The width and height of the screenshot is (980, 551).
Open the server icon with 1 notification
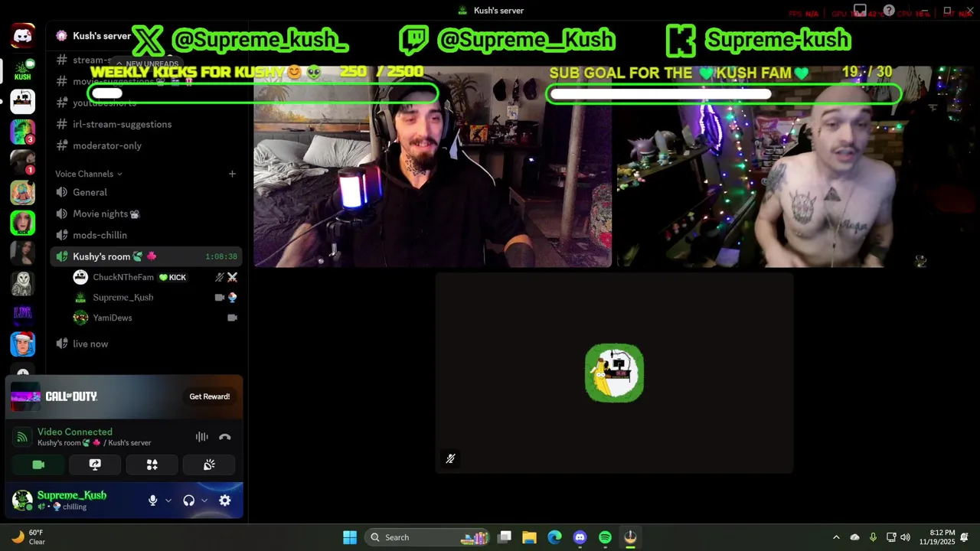(x=22, y=162)
